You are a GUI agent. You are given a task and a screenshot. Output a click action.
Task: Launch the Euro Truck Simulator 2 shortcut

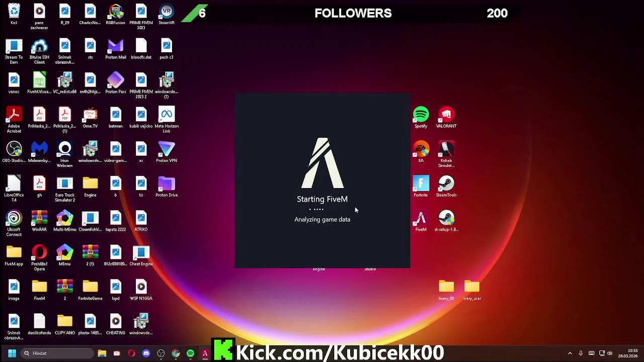click(x=65, y=189)
